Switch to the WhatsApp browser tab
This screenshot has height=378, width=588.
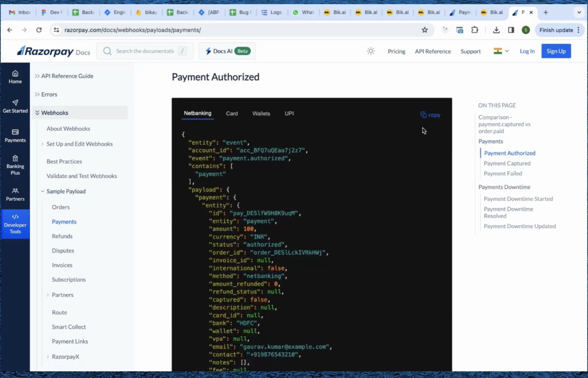[303, 12]
